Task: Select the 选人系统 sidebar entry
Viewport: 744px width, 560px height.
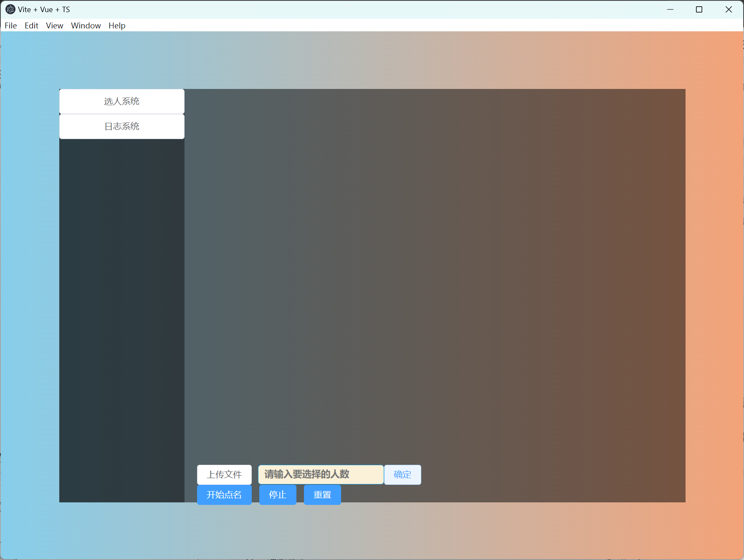Action: [121, 101]
